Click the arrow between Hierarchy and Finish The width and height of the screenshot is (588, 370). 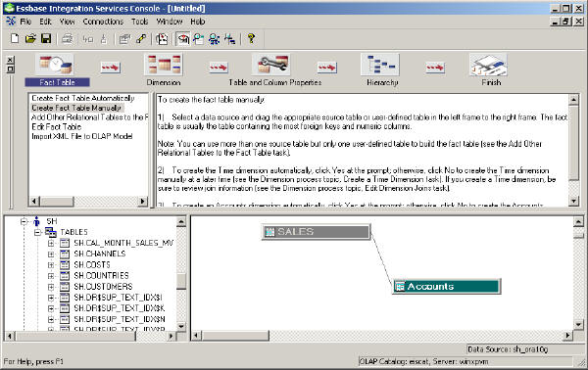pos(435,68)
